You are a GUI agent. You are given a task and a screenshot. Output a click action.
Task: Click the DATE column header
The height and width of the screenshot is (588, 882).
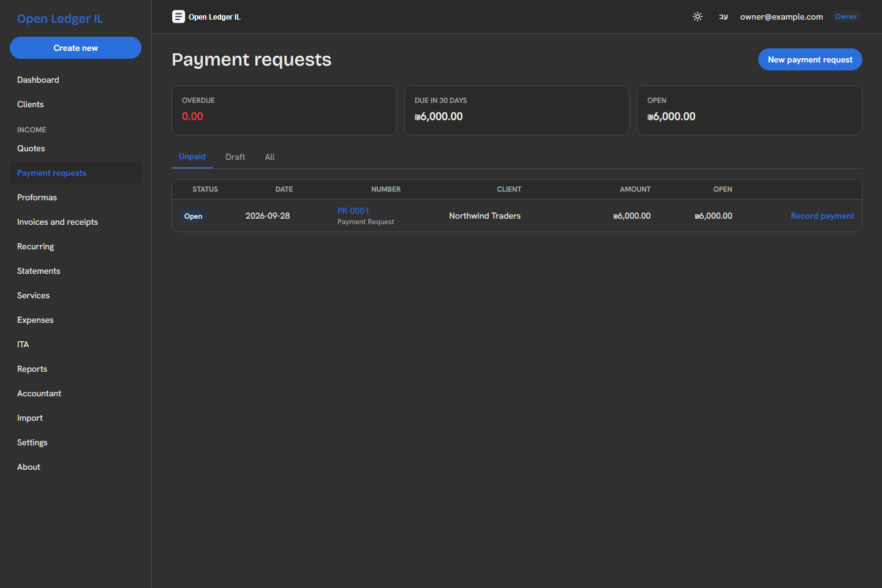click(x=284, y=189)
